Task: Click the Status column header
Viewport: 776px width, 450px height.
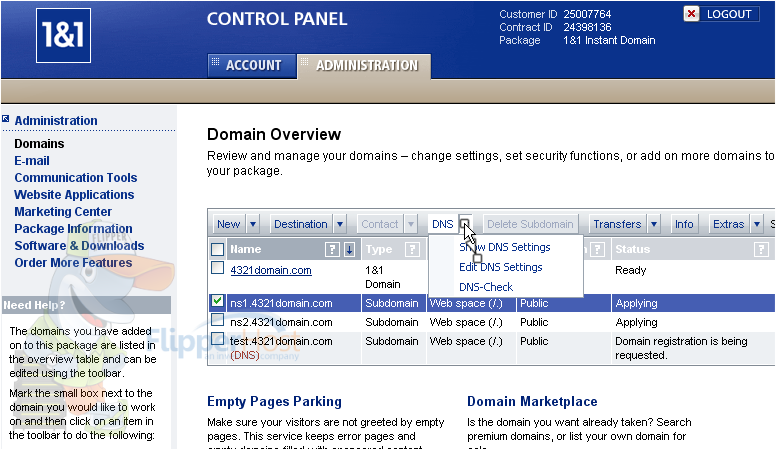Action: pyautogui.click(x=632, y=250)
